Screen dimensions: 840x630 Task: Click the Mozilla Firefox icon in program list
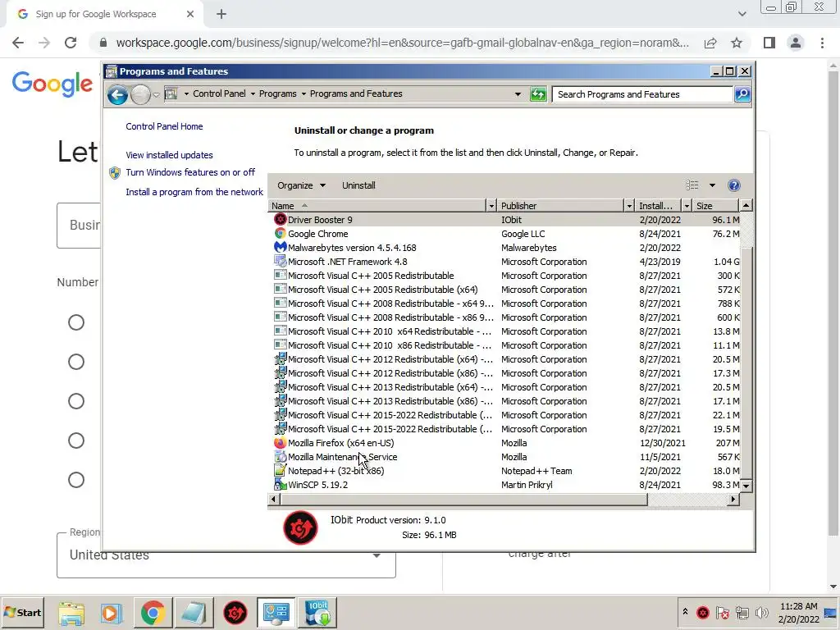pyautogui.click(x=280, y=443)
